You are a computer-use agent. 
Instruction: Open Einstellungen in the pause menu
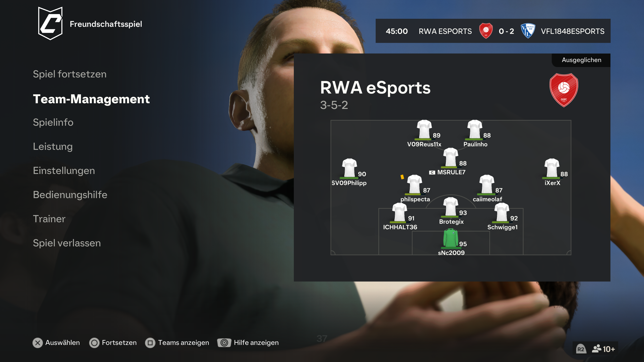pyautogui.click(x=64, y=171)
